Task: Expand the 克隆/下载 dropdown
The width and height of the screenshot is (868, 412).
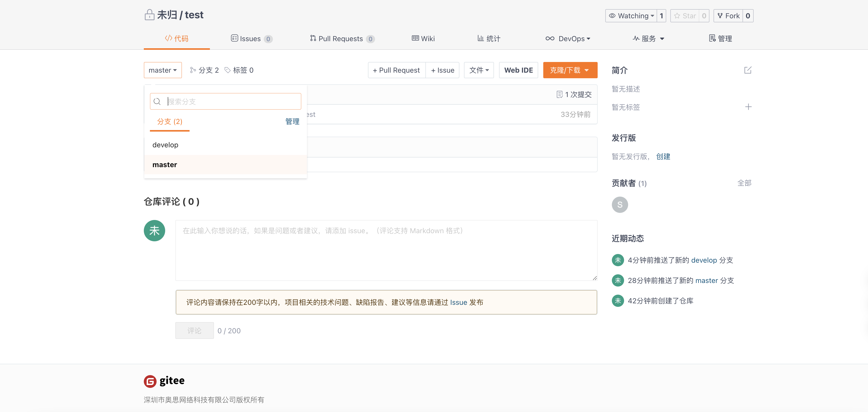Action: tap(570, 70)
